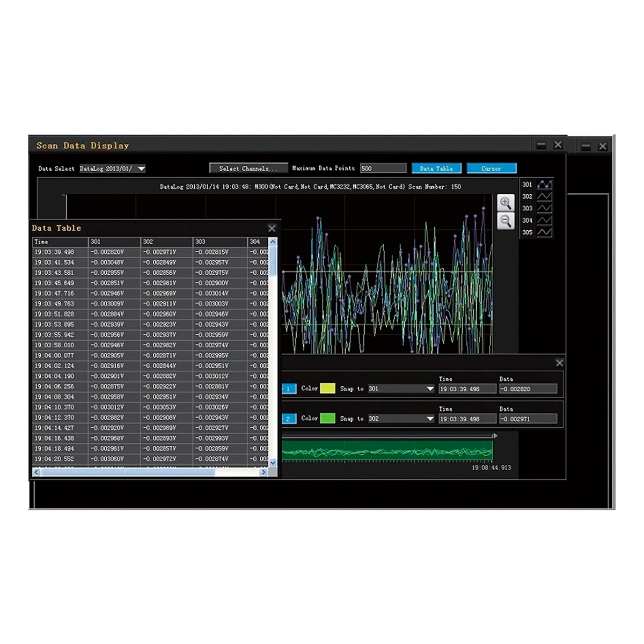Pick the yellow cursor 1 color swatch
The image size is (644, 644).
(x=327, y=389)
